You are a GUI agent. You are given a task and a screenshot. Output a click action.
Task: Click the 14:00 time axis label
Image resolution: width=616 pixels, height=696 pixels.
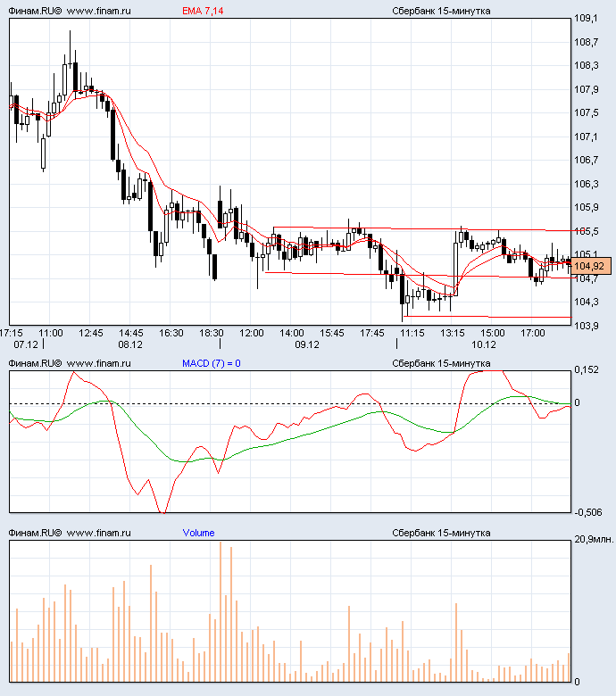pos(292,333)
